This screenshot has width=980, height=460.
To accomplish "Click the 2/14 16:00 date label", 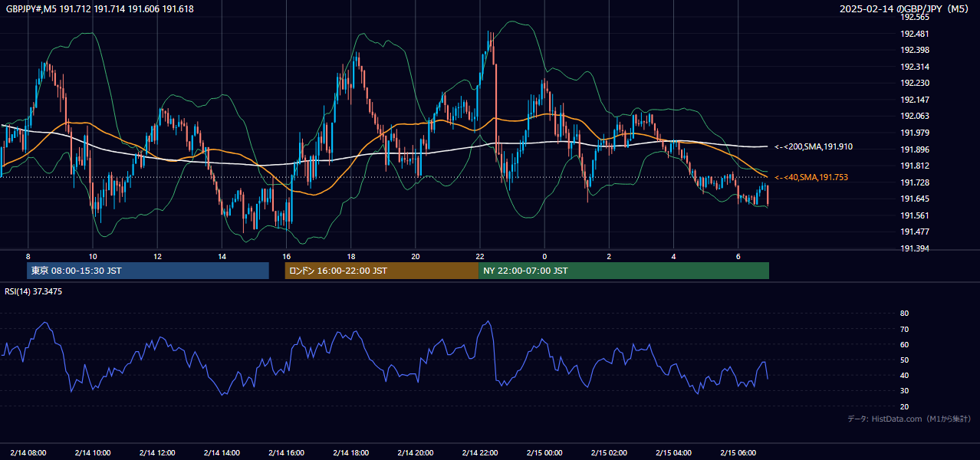I will [x=287, y=452].
